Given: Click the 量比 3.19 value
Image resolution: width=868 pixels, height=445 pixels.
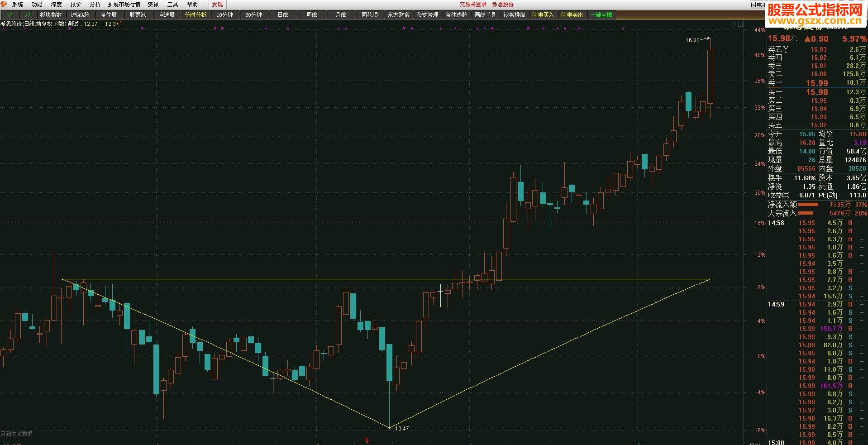Looking at the screenshot, I should 859,143.
